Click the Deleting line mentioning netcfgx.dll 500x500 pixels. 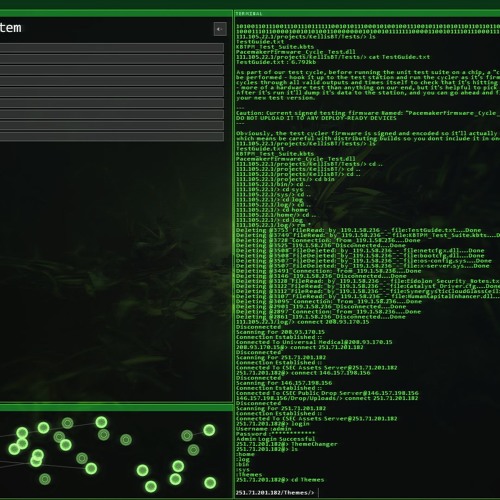(360, 250)
